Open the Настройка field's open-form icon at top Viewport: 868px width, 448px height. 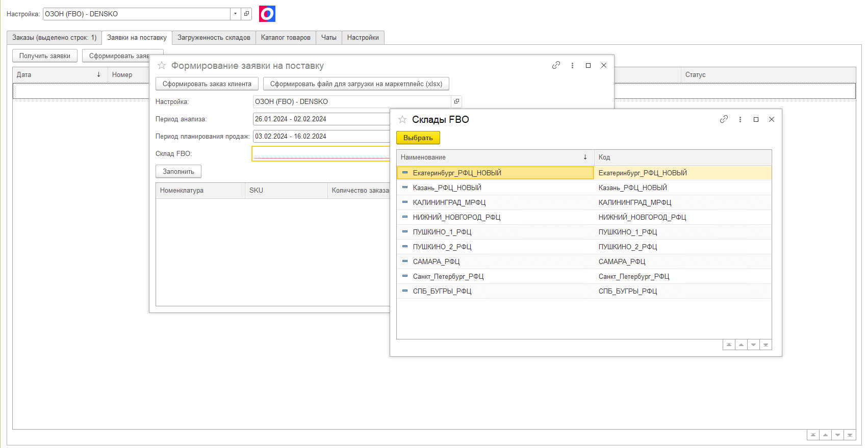coord(246,14)
